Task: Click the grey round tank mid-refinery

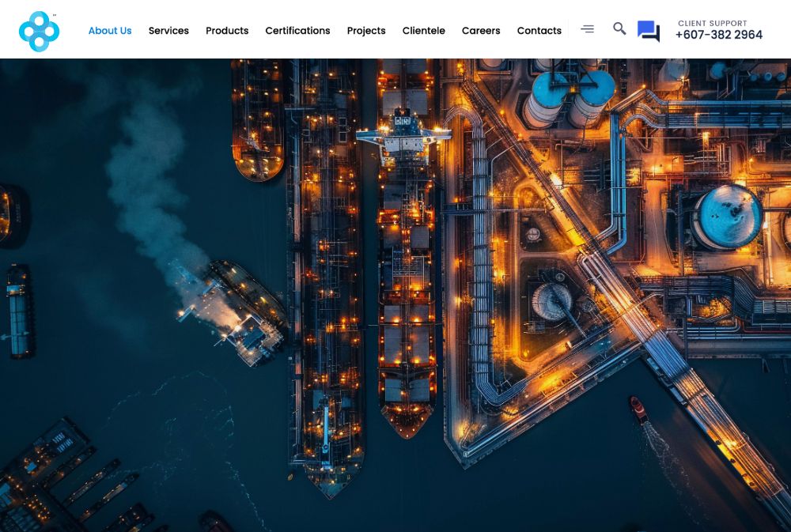Action: [x=551, y=300]
